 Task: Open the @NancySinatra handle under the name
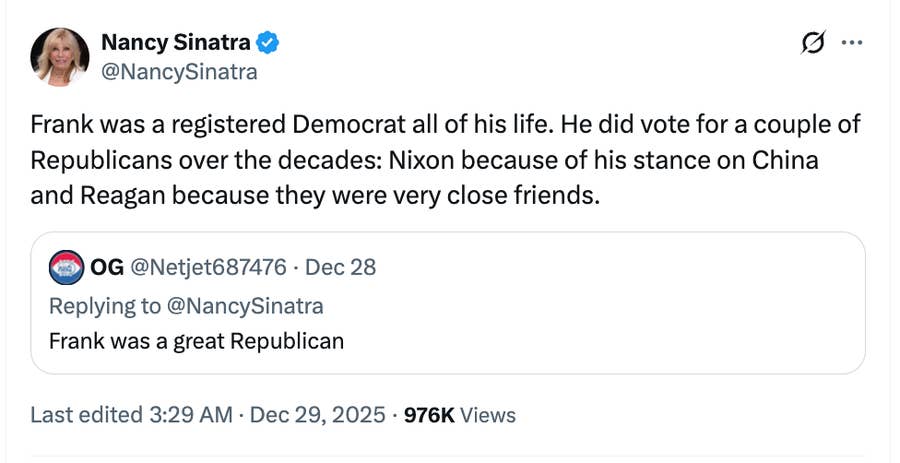click(178, 72)
